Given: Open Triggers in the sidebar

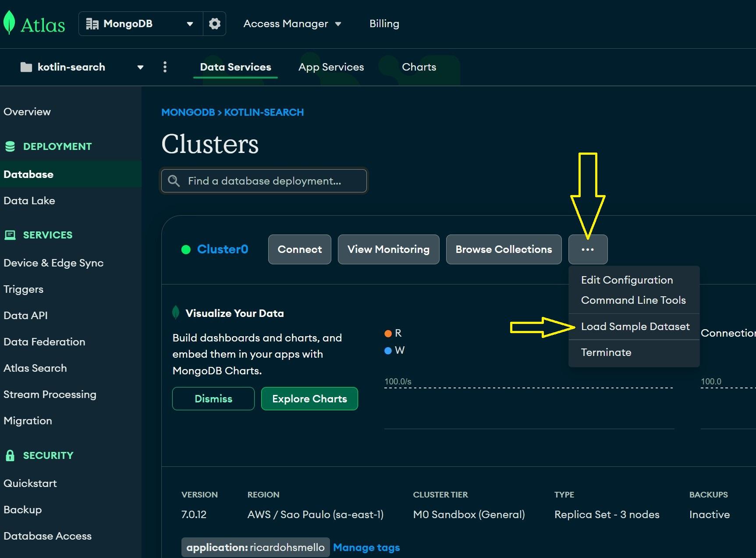Looking at the screenshot, I should [24, 289].
